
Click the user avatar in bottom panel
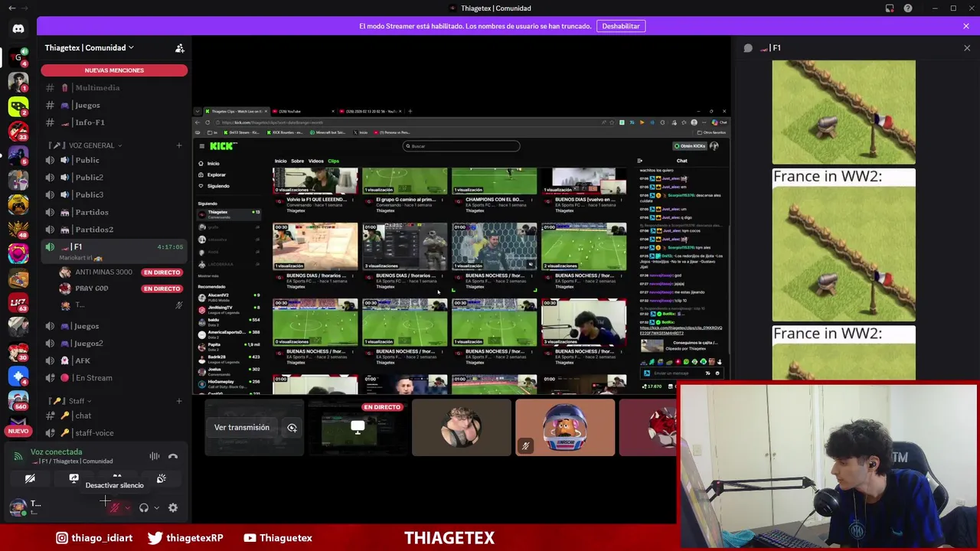(x=18, y=507)
